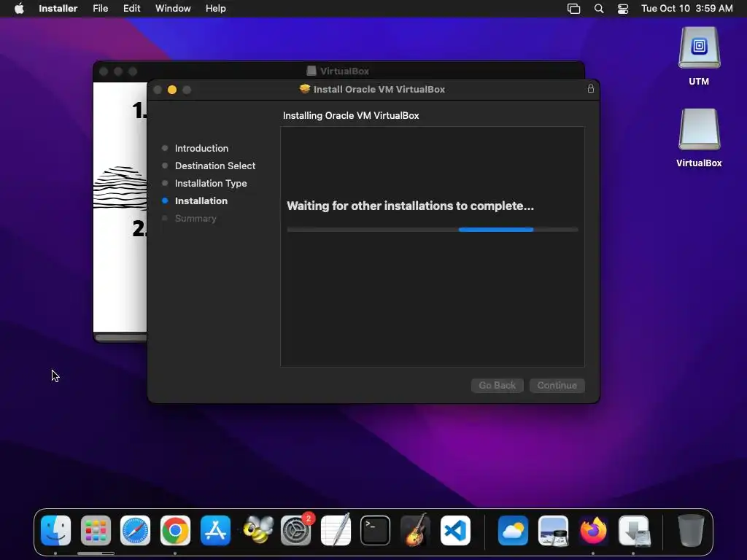Open Launchpad in the Dock
Image resolution: width=747 pixels, height=560 pixels.
96,531
